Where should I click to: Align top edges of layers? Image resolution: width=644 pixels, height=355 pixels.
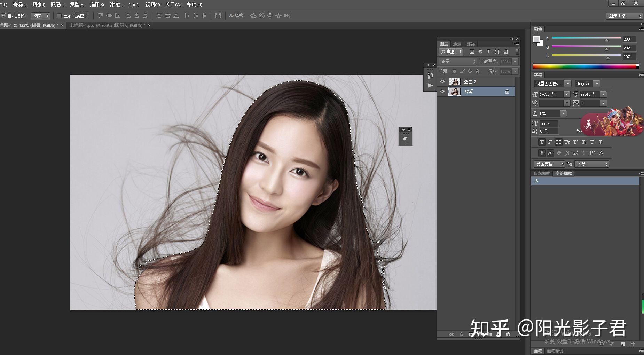pyautogui.click(x=100, y=16)
